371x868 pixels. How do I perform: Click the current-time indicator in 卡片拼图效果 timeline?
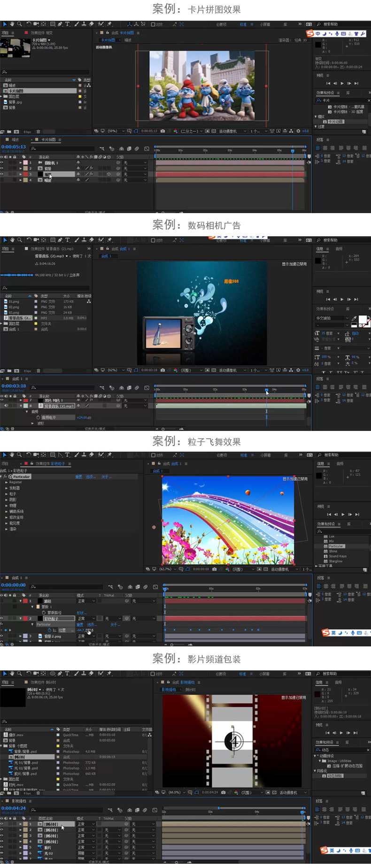pos(292,151)
